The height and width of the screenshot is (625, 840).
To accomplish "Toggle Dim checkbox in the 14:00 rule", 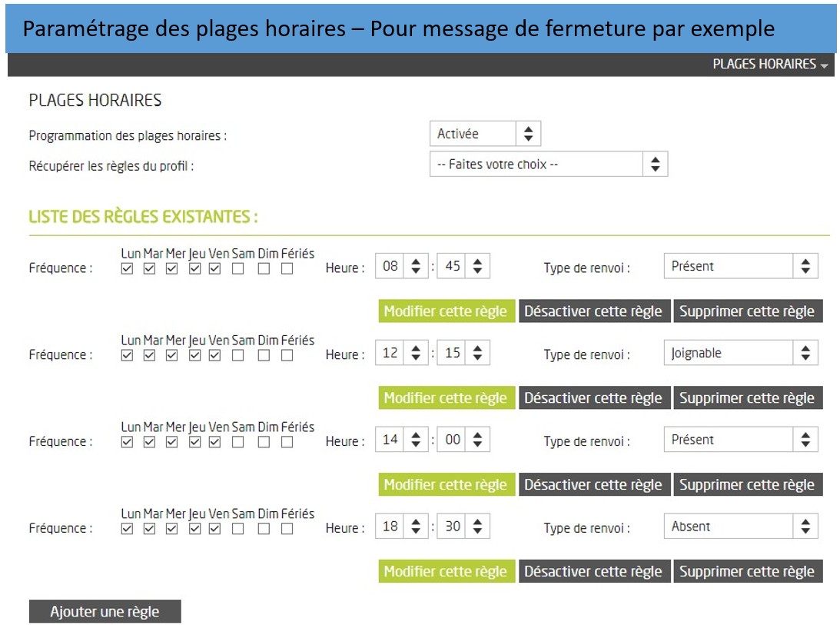I will click(x=264, y=442).
